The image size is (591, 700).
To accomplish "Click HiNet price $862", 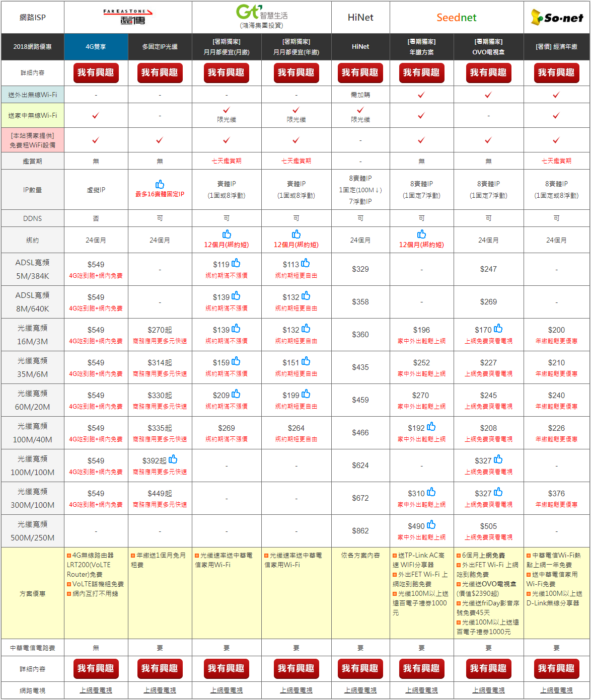I will click(360, 531).
